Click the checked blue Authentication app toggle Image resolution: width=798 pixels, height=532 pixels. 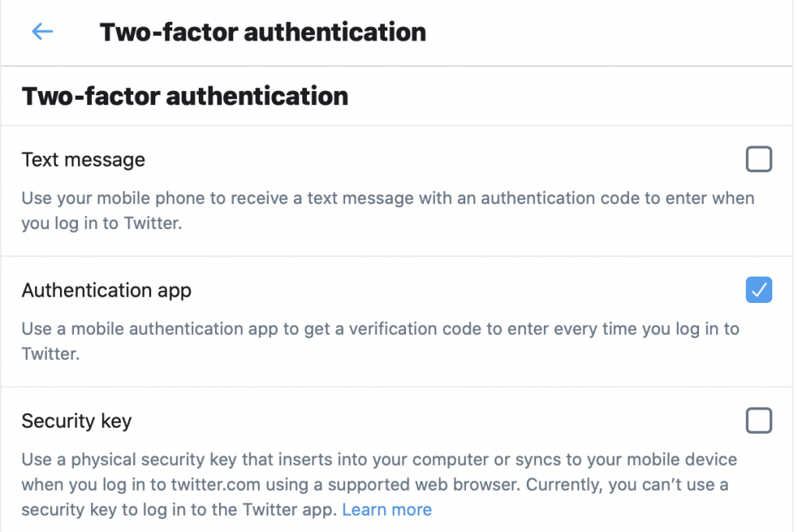pyautogui.click(x=758, y=290)
